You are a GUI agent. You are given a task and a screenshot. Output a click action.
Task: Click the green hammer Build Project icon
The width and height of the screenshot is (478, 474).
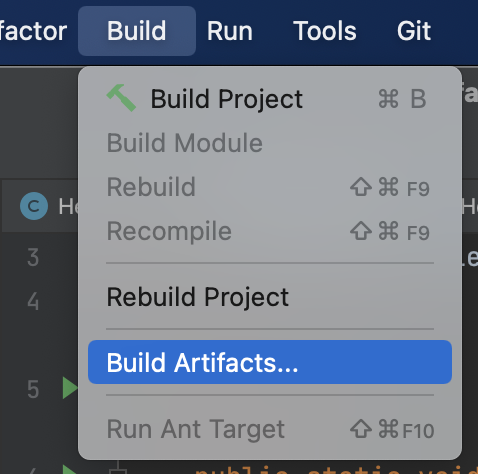point(121,98)
